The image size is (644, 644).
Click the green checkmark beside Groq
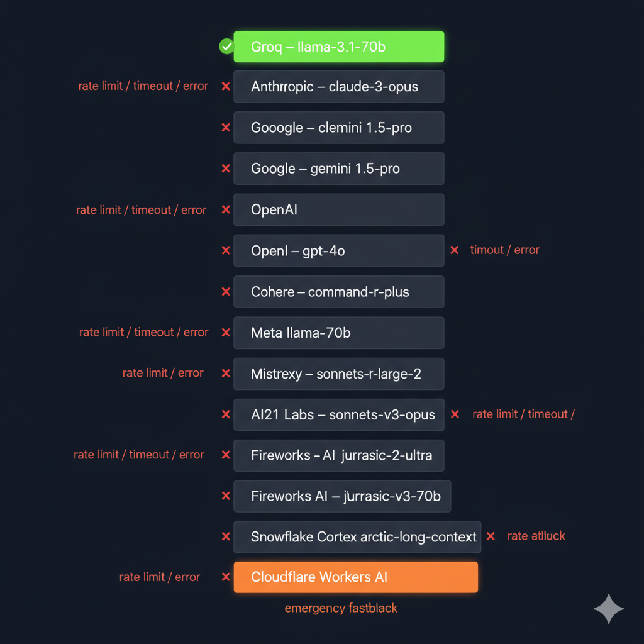(226, 46)
